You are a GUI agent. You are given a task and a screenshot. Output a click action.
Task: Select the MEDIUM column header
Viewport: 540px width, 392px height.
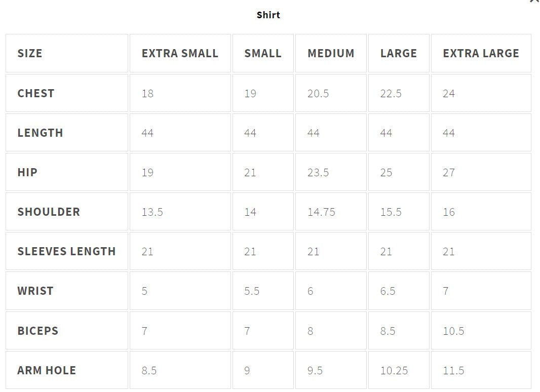coord(331,53)
